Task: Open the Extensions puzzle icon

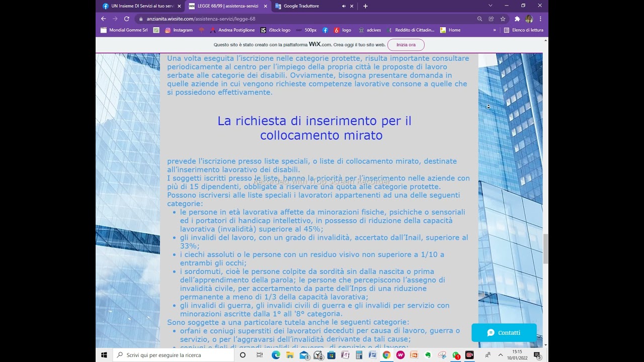Action: [x=517, y=19]
